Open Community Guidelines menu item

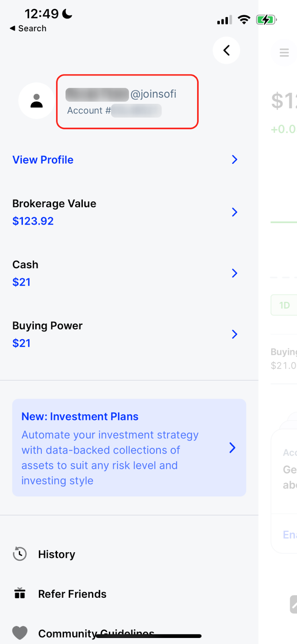pyautogui.click(x=96, y=634)
